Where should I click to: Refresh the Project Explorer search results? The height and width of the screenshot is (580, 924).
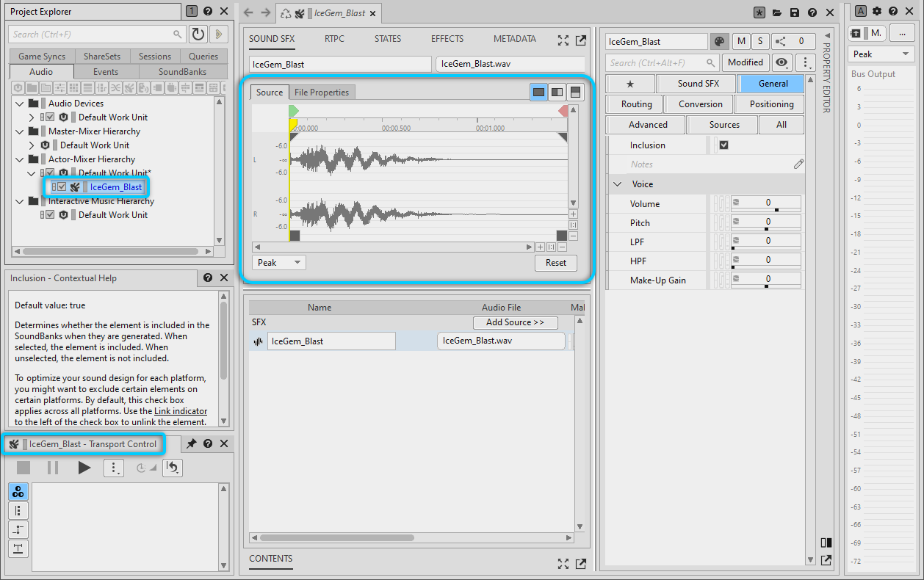(x=198, y=35)
